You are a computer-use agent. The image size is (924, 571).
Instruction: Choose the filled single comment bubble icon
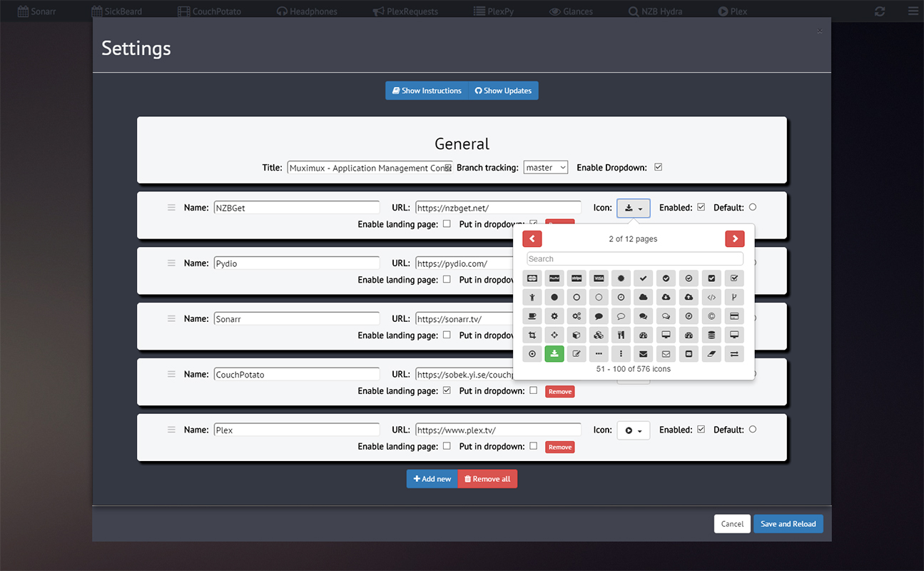[599, 316]
